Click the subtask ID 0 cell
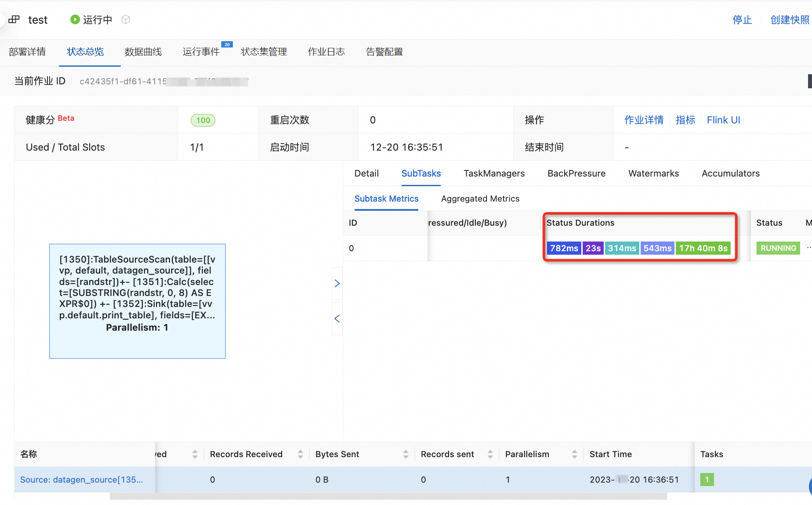The width and height of the screenshot is (812, 505). click(352, 248)
